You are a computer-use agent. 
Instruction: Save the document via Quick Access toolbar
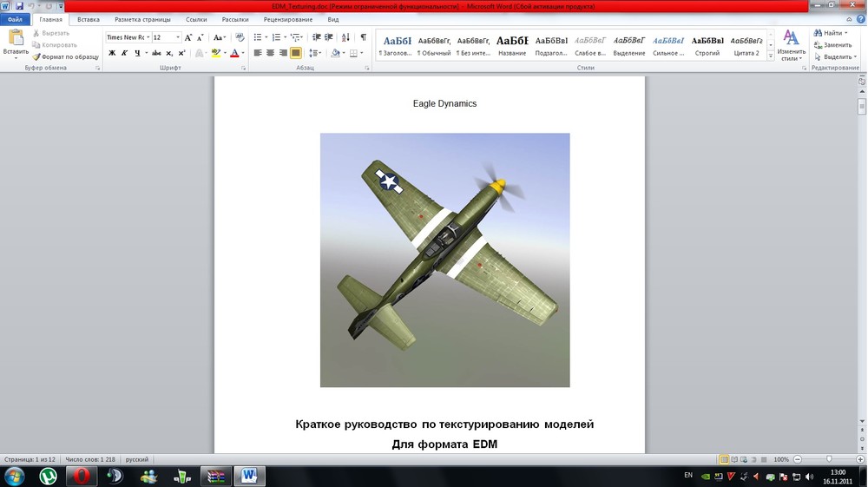pyautogui.click(x=20, y=6)
